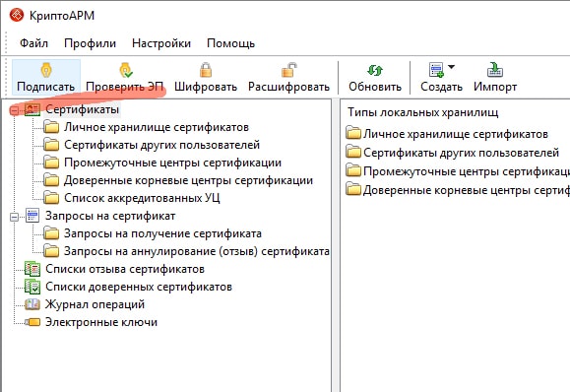Select Сертификаты label in the tree

coord(82,109)
